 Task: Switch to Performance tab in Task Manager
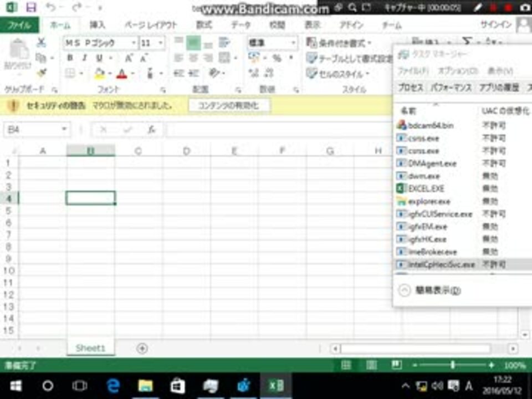(x=451, y=88)
